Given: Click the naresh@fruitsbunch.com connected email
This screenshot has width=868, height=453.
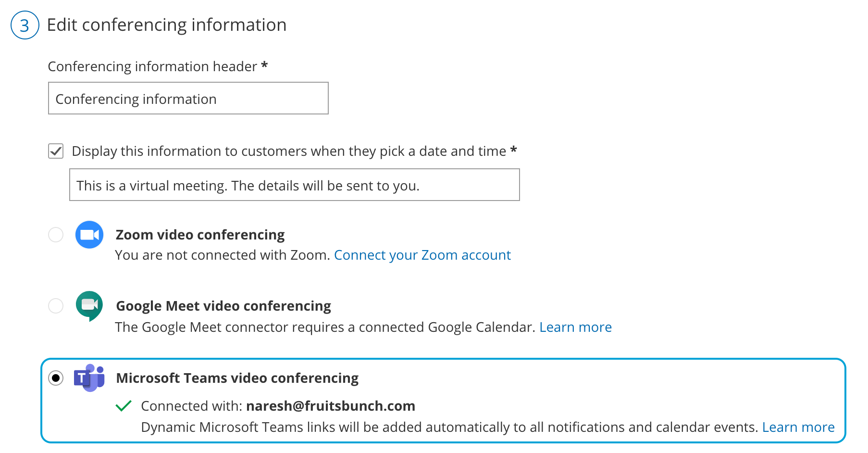Looking at the screenshot, I should pyautogui.click(x=330, y=406).
